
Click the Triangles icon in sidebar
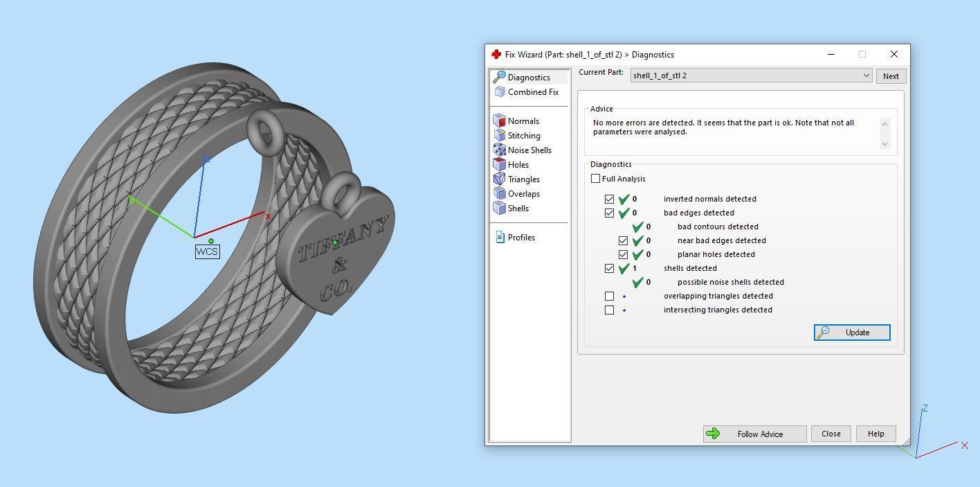(x=499, y=179)
